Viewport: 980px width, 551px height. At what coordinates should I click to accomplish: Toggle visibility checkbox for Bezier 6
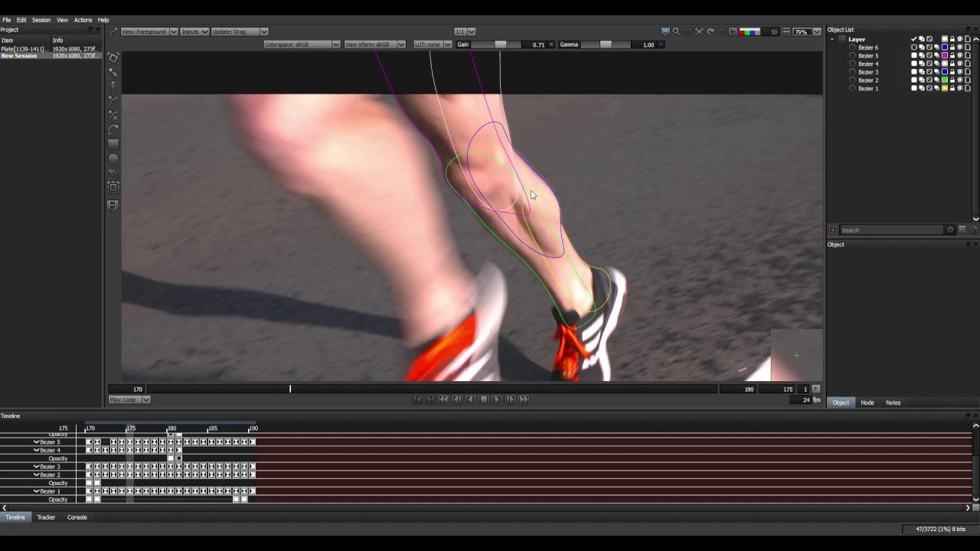point(913,47)
